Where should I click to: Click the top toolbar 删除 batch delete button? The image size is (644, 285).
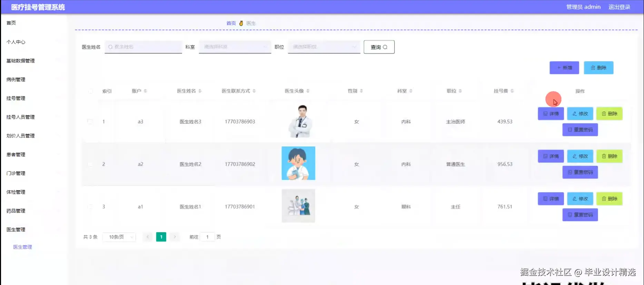point(598,68)
